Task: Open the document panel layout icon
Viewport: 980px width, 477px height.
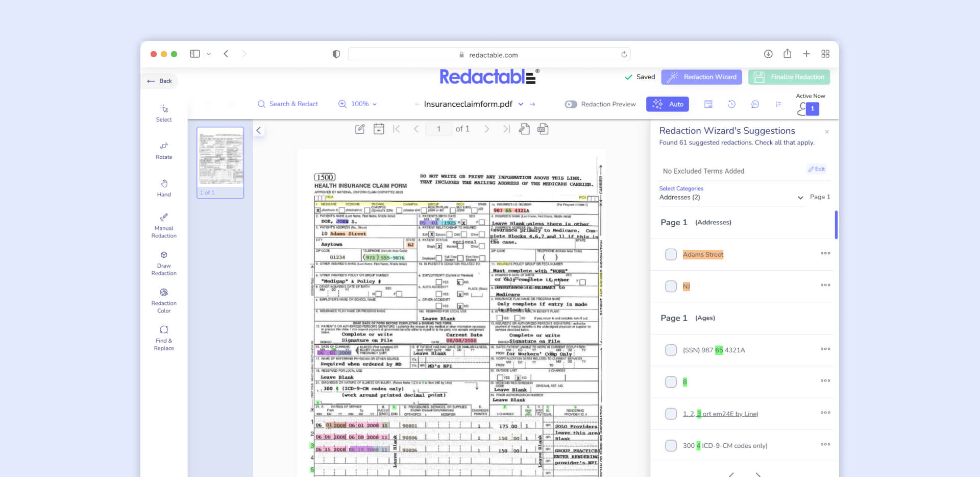Action: coord(708,104)
